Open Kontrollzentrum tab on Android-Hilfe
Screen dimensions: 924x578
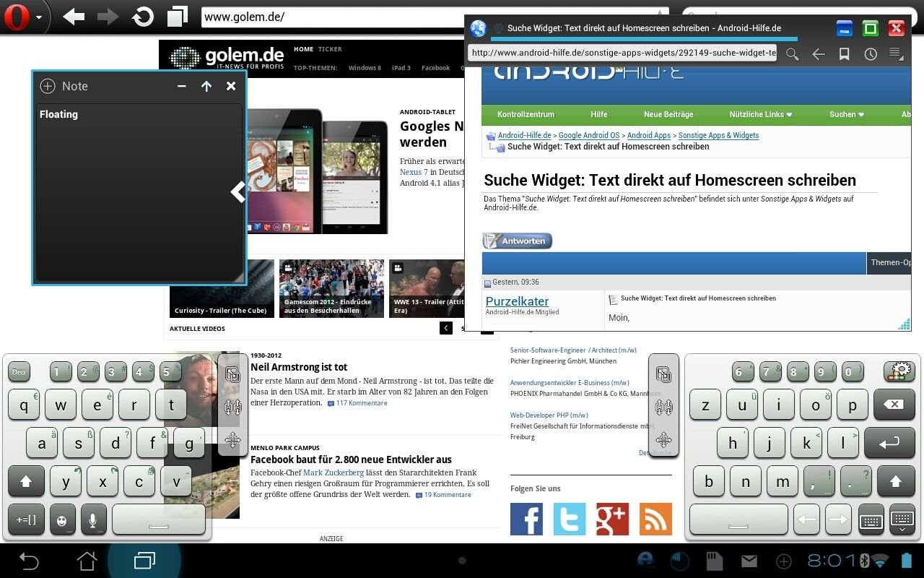tap(526, 114)
